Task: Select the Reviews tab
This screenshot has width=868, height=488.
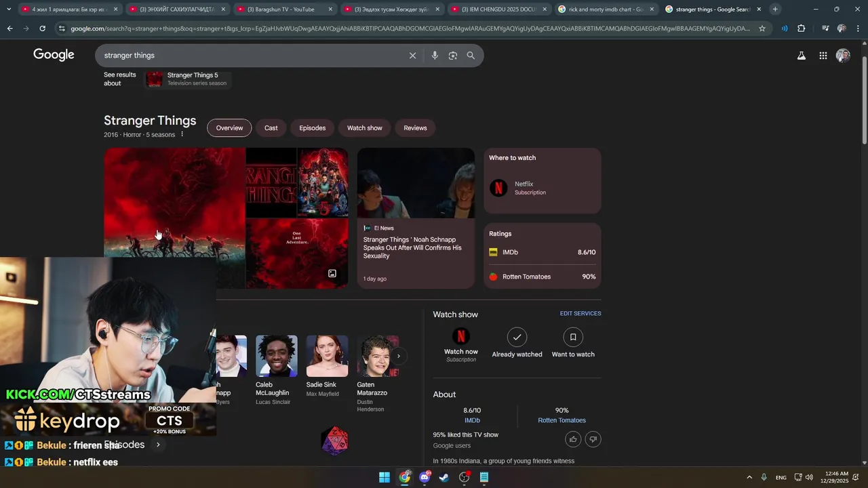Action: 415,128
